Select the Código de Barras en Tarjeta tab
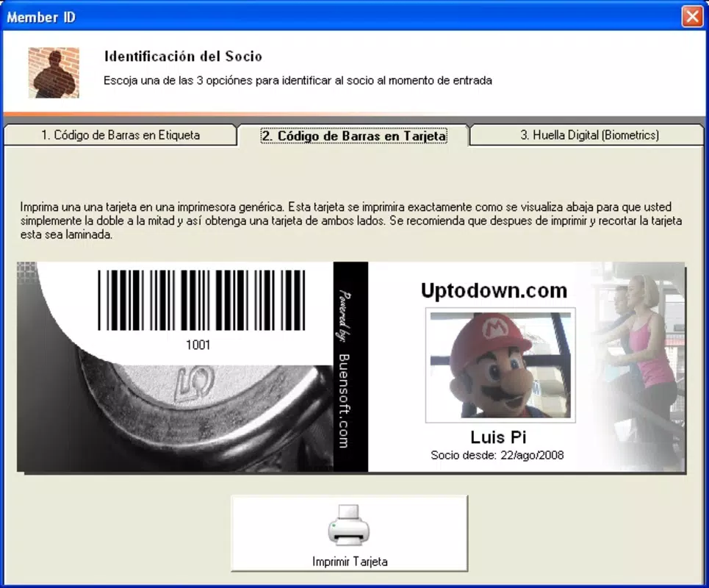The image size is (709, 588). (353, 136)
